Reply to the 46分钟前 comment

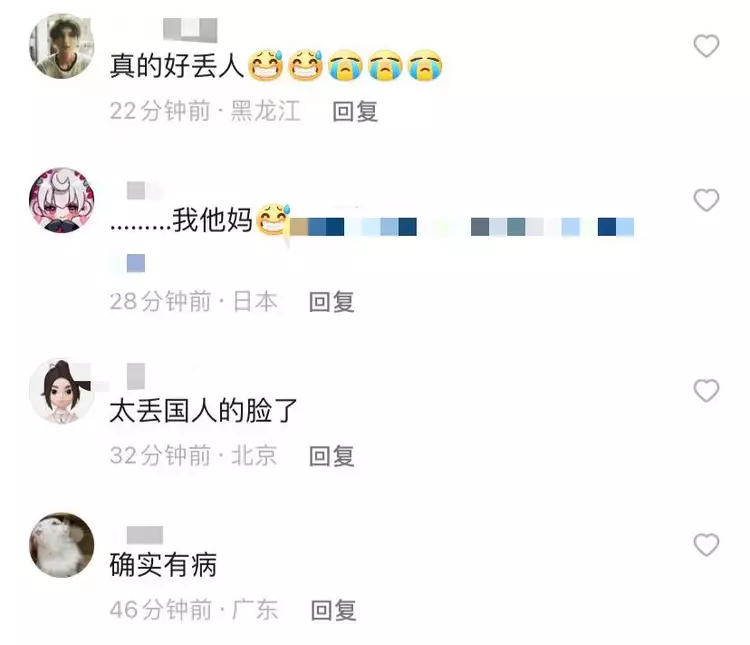coord(333,610)
